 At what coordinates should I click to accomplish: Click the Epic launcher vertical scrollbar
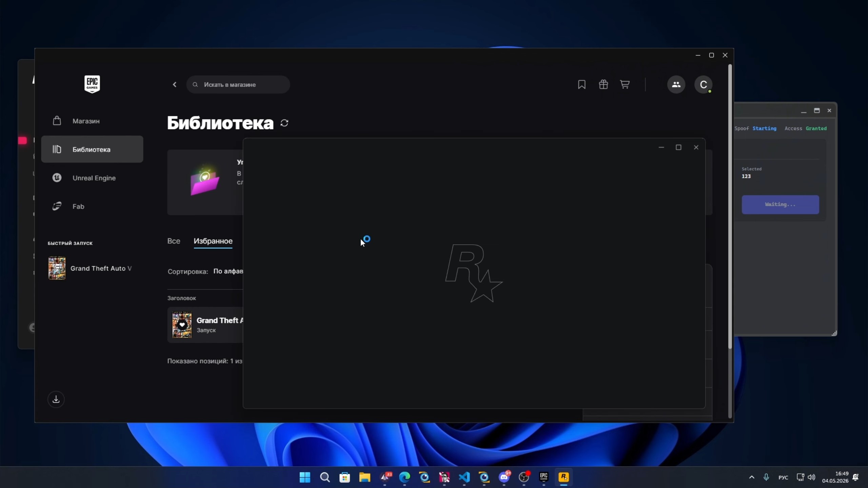[730, 207]
